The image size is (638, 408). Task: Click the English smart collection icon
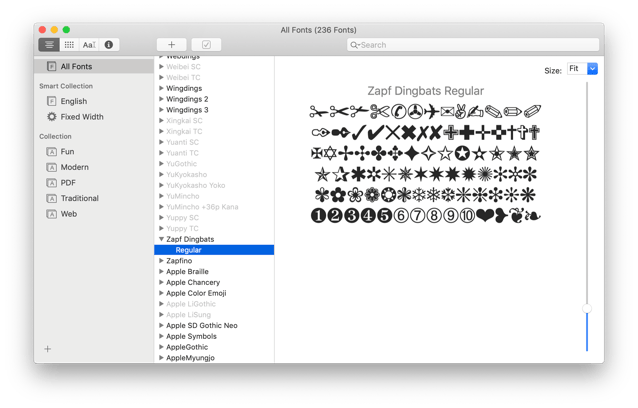click(x=51, y=101)
